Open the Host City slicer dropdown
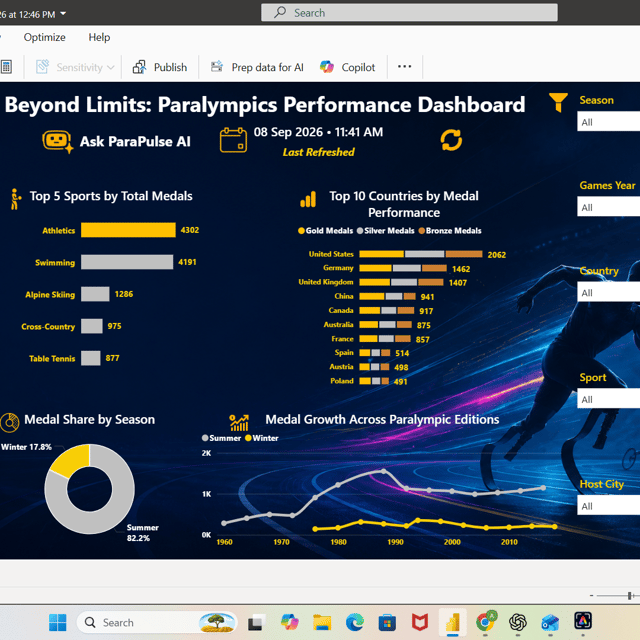Image resolution: width=640 pixels, height=640 pixels. [609, 506]
